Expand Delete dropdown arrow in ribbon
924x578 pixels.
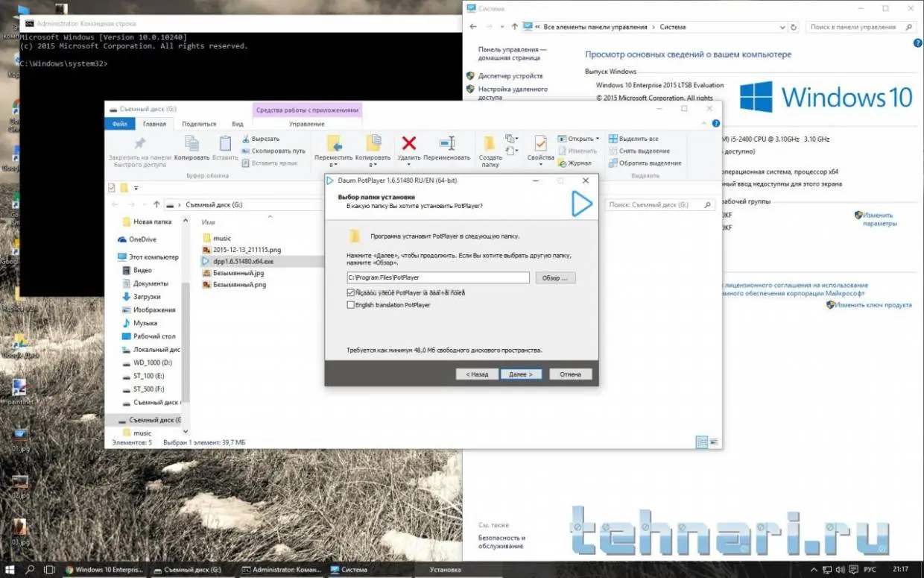pyautogui.click(x=408, y=165)
